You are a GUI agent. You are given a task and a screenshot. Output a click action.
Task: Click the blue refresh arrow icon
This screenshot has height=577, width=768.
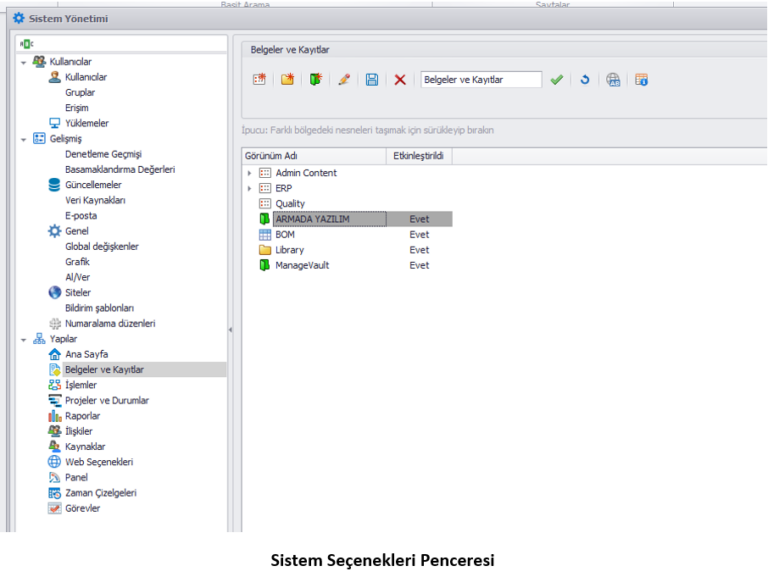tap(585, 80)
